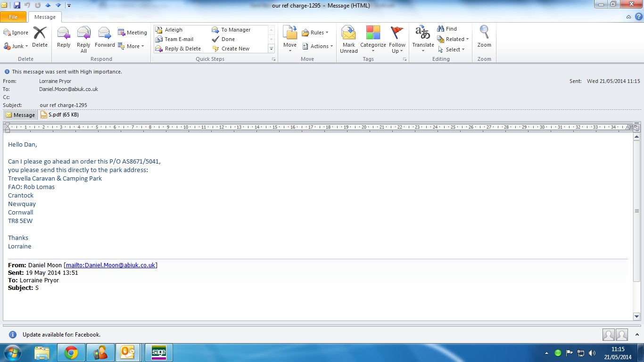644x362 pixels.
Task: Delete the open message
Action: pos(40,37)
